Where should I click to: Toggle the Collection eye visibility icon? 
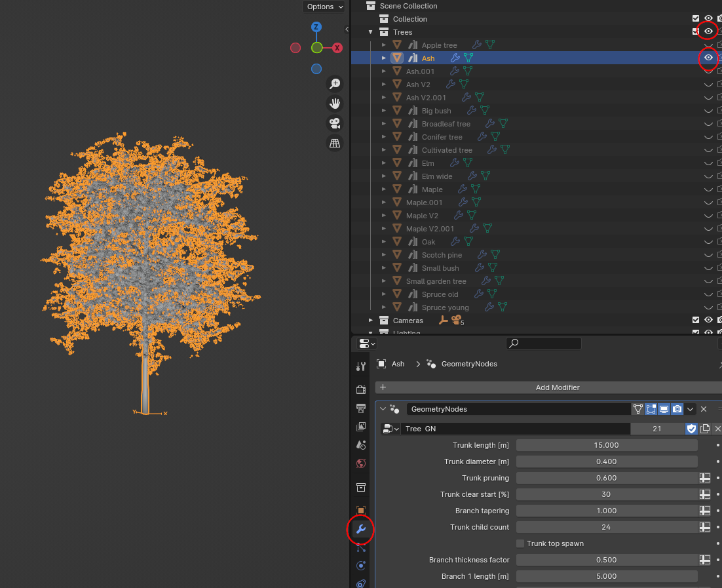click(708, 18)
